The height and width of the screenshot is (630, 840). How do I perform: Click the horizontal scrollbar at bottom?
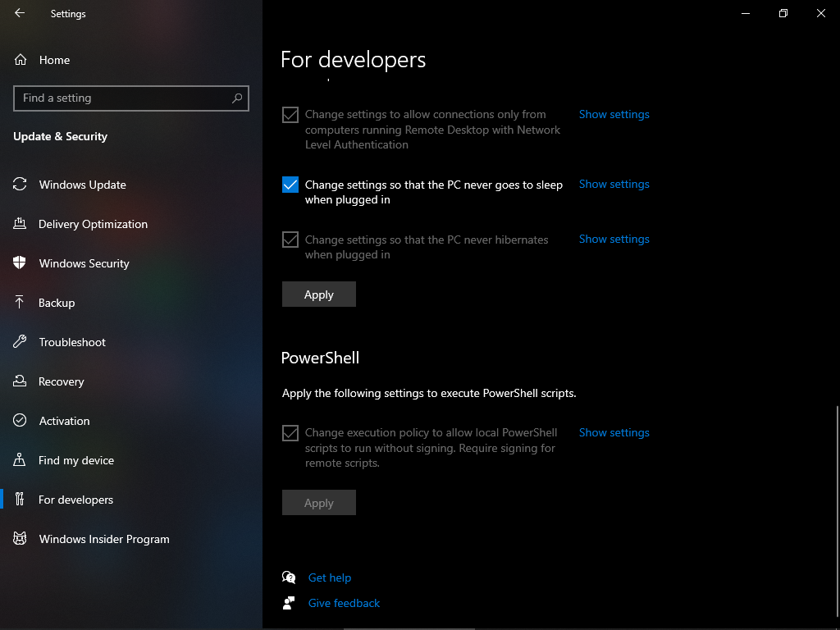pos(409,628)
